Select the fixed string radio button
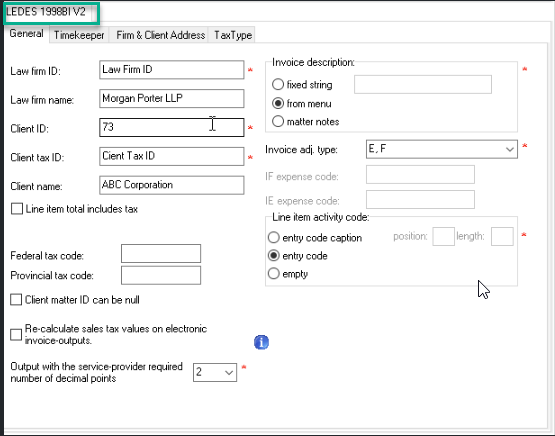This screenshot has width=555, height=436. (278, 84)
